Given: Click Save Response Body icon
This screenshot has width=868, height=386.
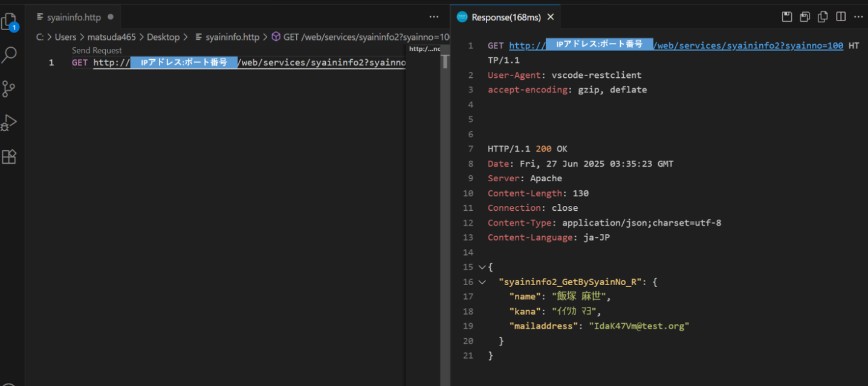Looking at the screenshot, I should (805, 17).
